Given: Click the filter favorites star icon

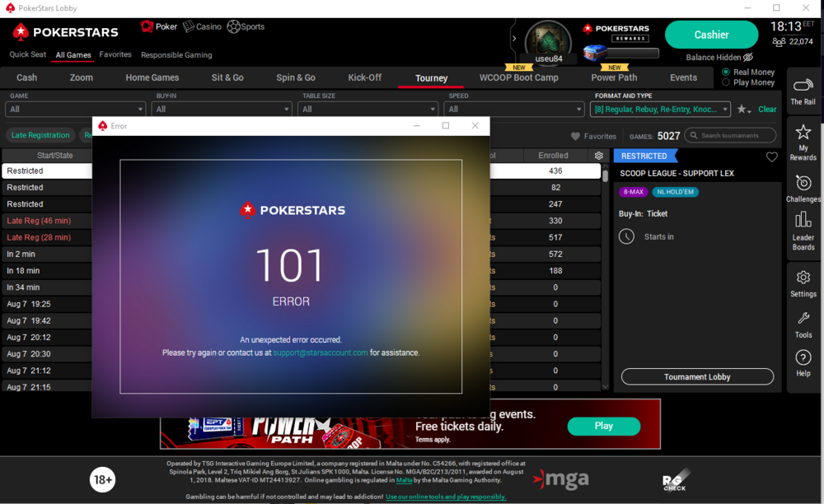Looking at the screenshot, I should [742, 109].
